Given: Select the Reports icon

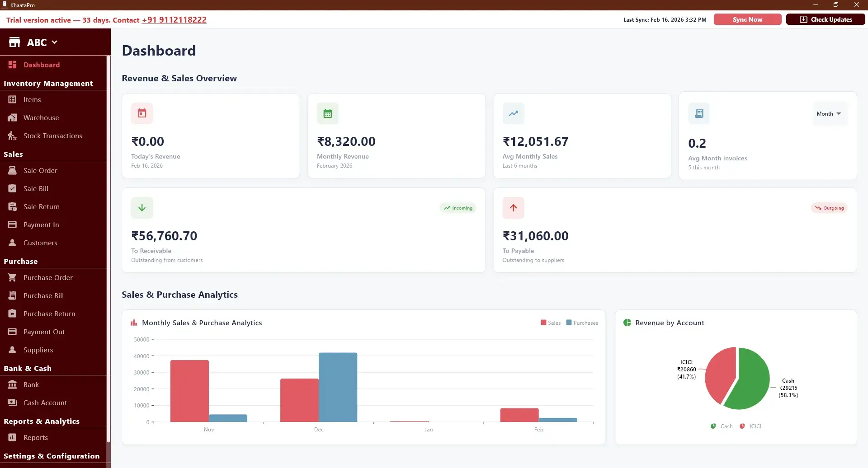Looking at the screenshot, I should coord(12,437).
